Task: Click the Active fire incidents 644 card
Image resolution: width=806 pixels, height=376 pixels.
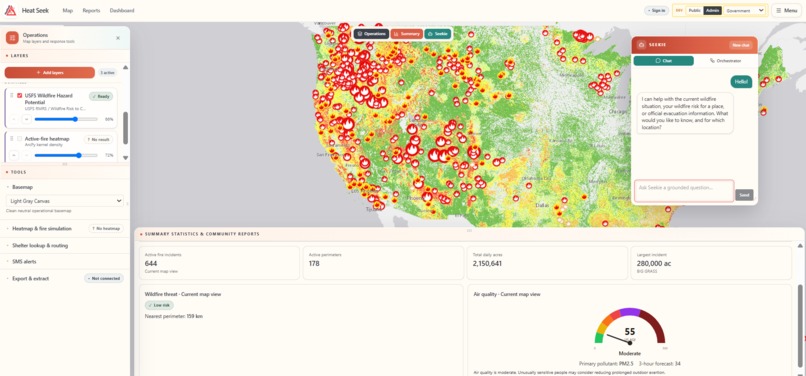Action: 219,263
